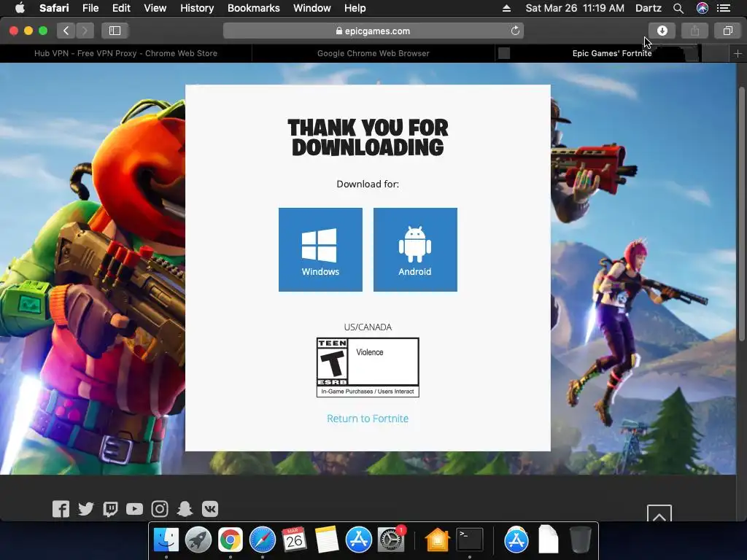Image resolution: width=747 pixels, height=560 pixels.
Task: Open Notes app in the Dock
Action: (x=326, y=540)
